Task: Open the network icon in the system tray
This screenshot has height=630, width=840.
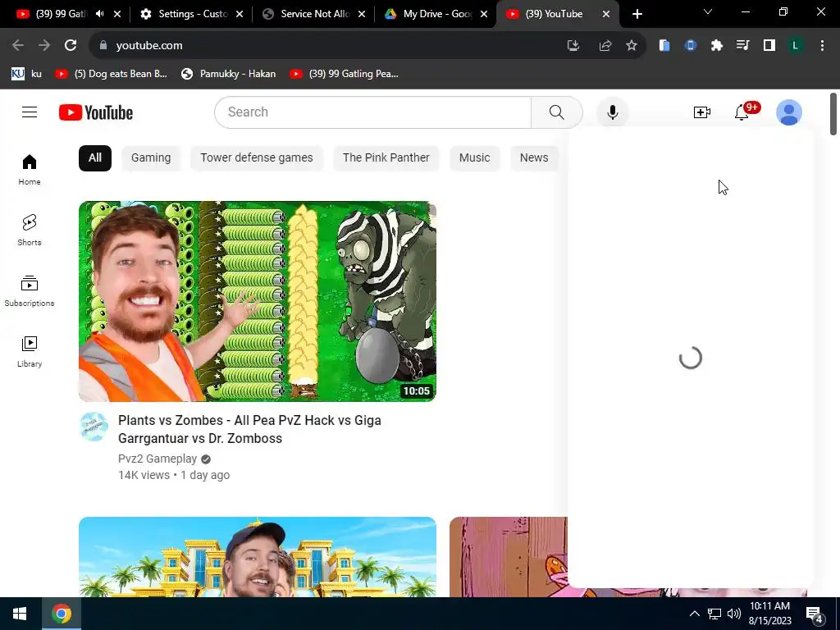Action: (714, 614)
